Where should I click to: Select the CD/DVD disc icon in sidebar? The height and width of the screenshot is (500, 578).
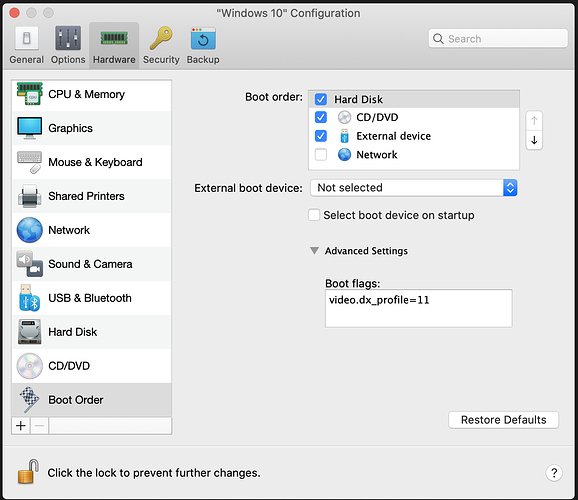tap(29, 366)
